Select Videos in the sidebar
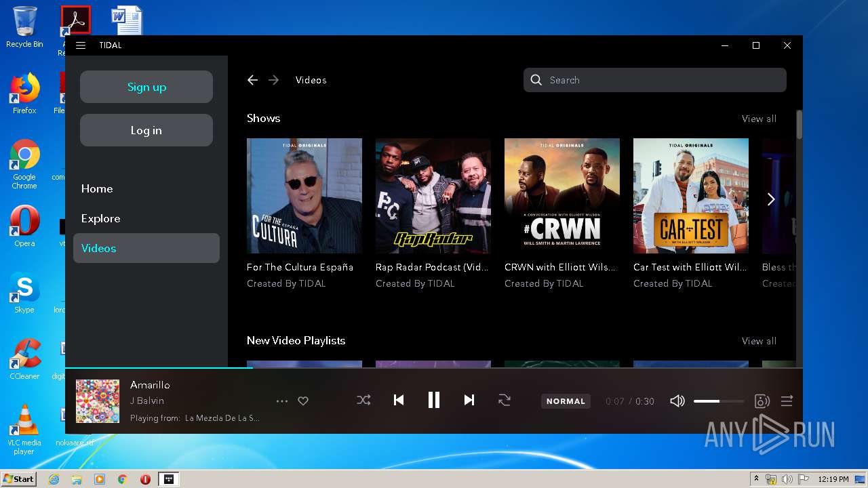This screenshot has width=868, height=488. [x=146, y=248]
